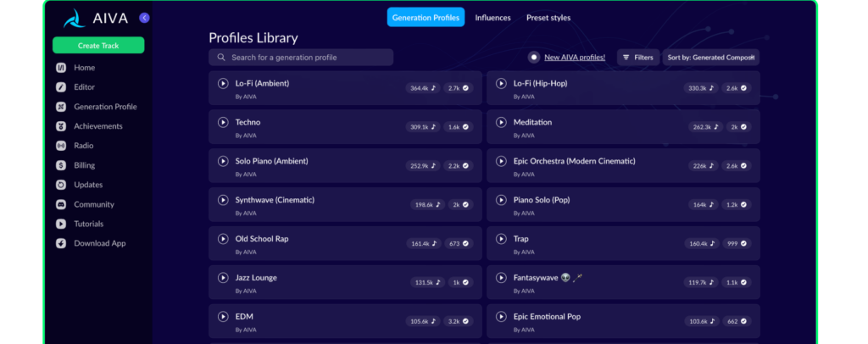Viewport: 868px width, 344px height.
Task: Click the 364.4k compositions badge on Lo-Fi (Ambient)
Action: pyautogui.click(x=423, y=88)
